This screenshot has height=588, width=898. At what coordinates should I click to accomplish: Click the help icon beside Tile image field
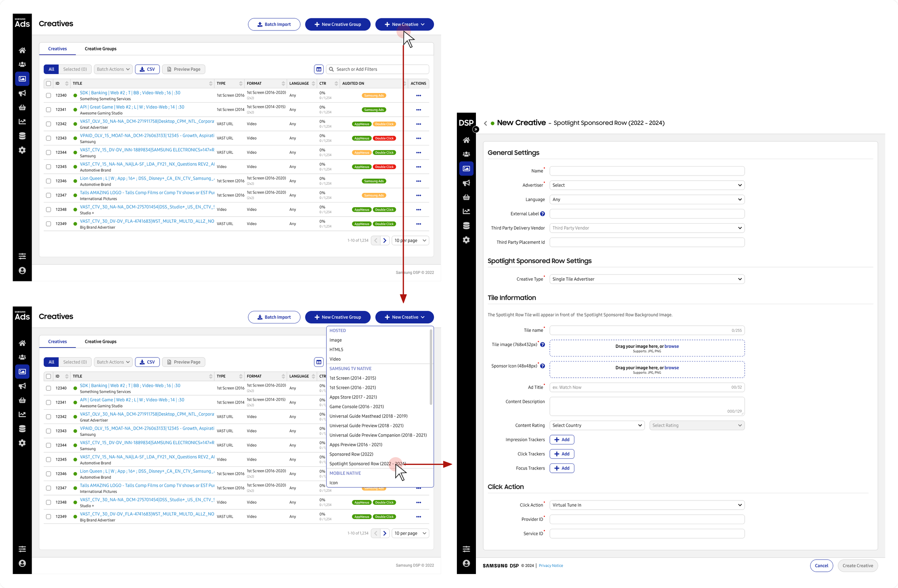click(x=542, y=344)
